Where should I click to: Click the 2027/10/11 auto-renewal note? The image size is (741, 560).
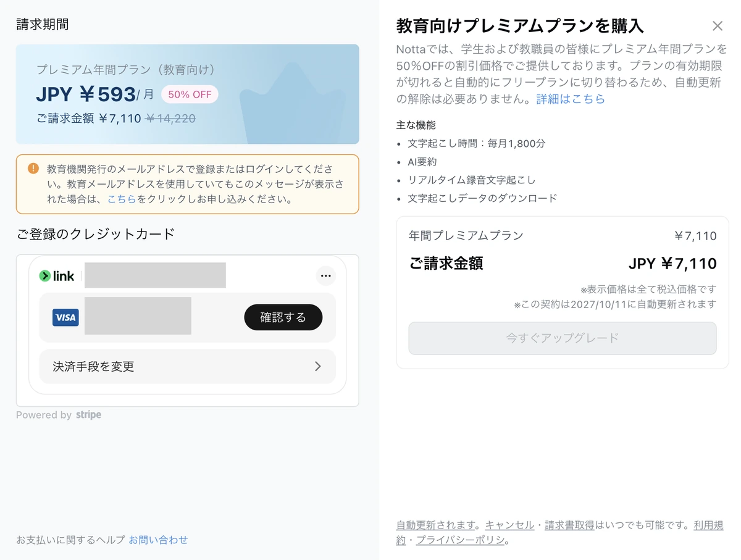[x=615, y=304]
